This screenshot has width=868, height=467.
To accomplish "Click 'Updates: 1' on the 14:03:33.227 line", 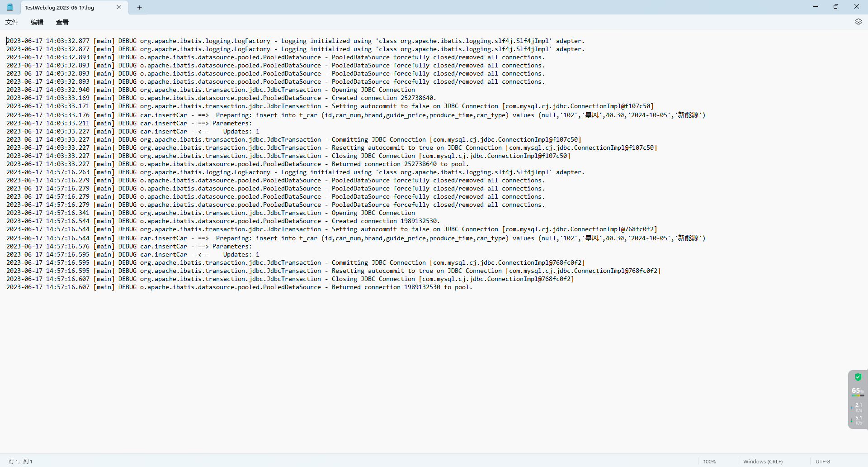I will click(x=241, y=132).
